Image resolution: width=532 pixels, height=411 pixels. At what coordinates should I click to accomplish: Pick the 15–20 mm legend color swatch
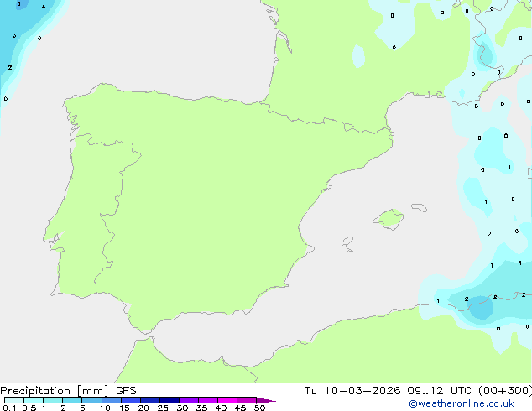[131, 400]
